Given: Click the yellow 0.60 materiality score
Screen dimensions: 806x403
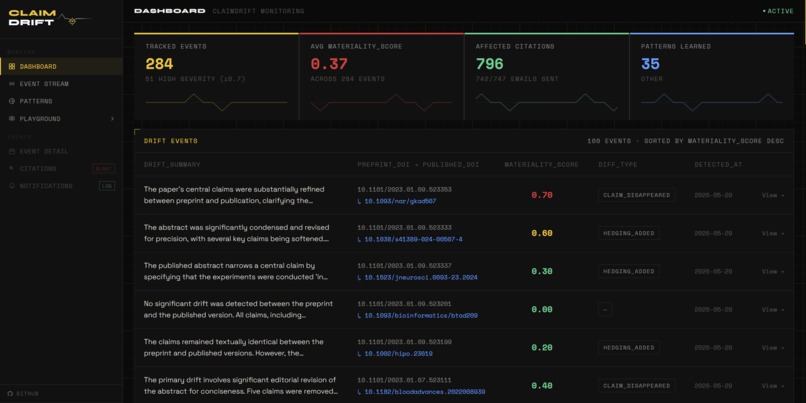Looking at the screenshot, I should (x=542, y=233).
